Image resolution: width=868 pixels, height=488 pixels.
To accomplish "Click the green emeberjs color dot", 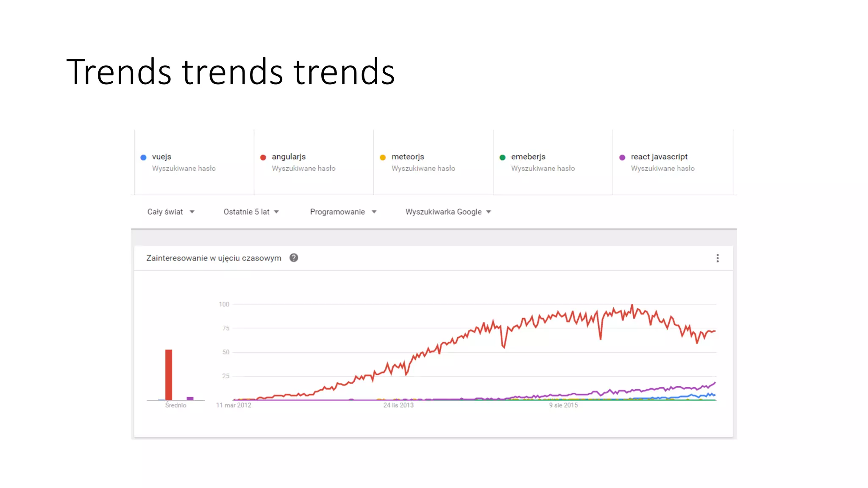I will tap(503, 157).
